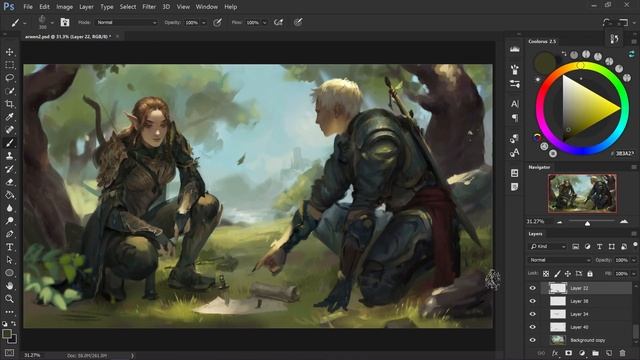
Task: Select the Ellipse shape tool
Action: pos(9,273)
